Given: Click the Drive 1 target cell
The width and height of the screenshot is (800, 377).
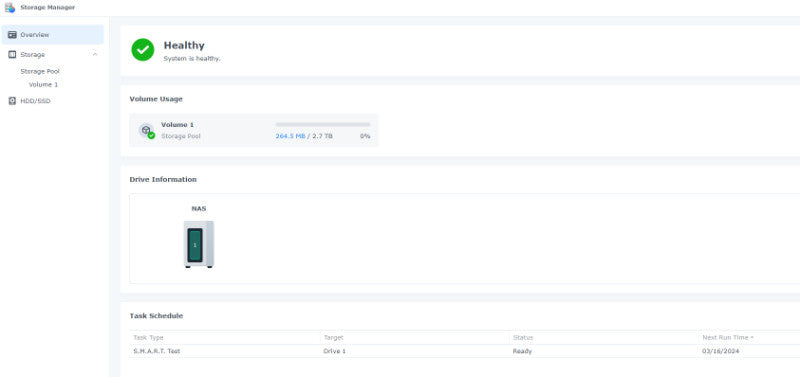Looking at the screenshot, I should pos(335,351).
